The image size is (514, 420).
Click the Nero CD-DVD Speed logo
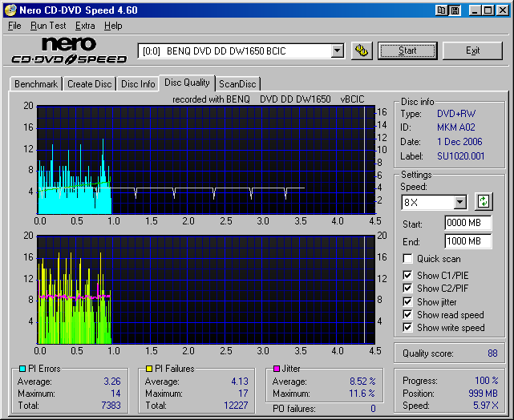coord(69,50)
